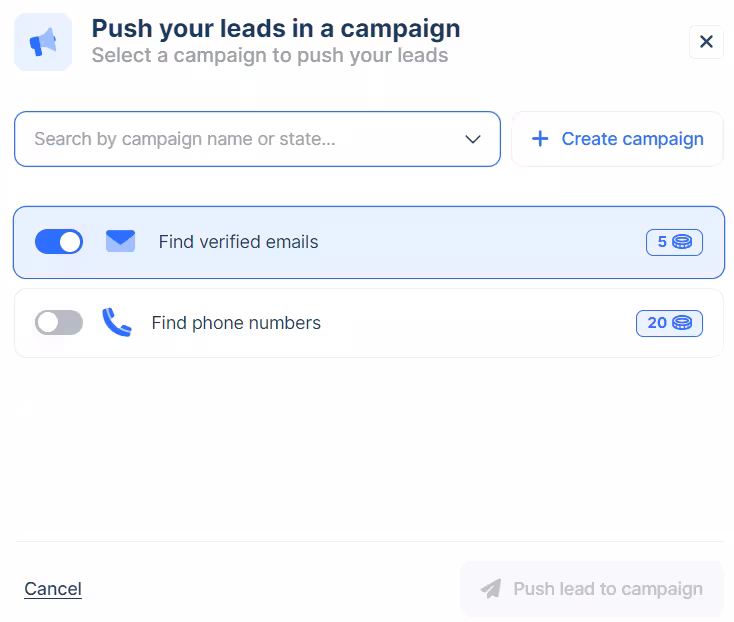Click the Create campaign button
Viewport: 734px width, 622px height.
pos(617,139)
